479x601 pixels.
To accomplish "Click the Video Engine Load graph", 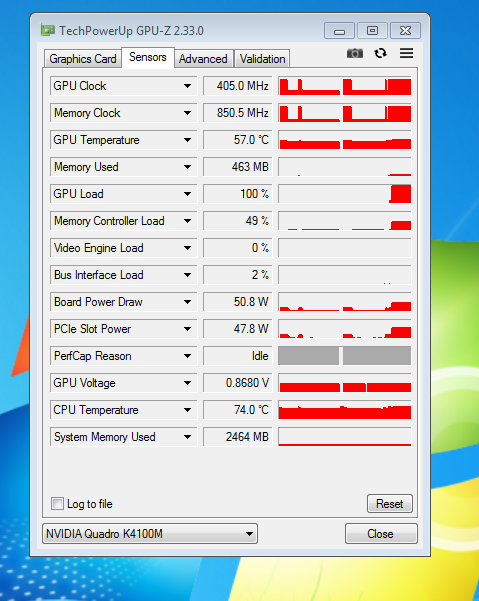I will 345,248.
